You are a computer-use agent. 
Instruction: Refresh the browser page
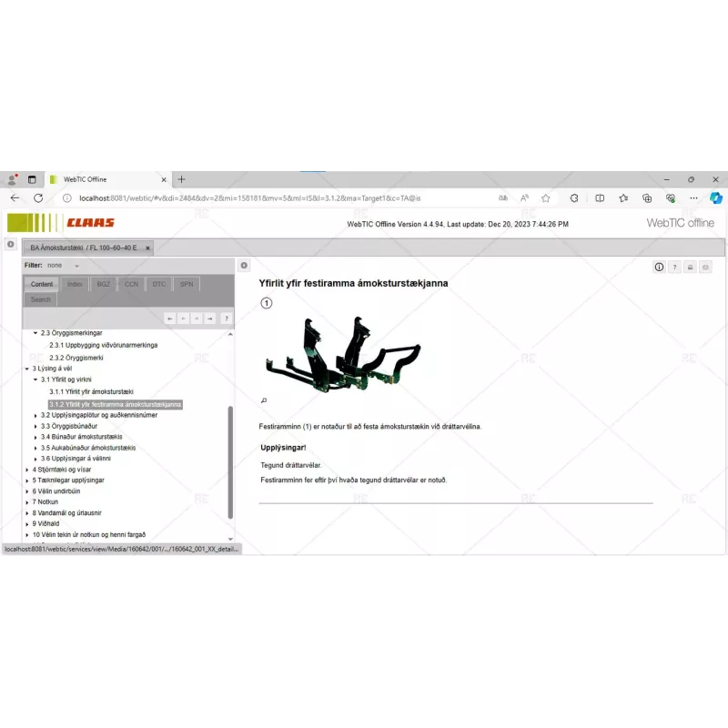(38, 197)
